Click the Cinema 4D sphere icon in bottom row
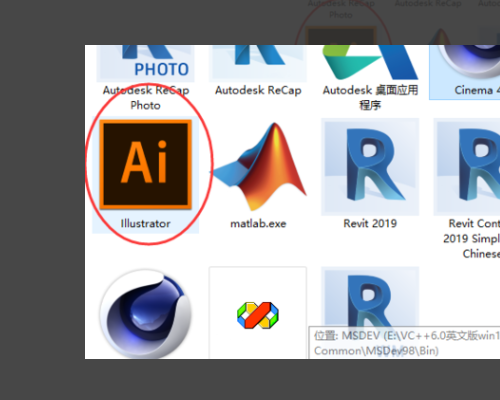This screenshot has height=400, width=500. click(x=146, y=313)
